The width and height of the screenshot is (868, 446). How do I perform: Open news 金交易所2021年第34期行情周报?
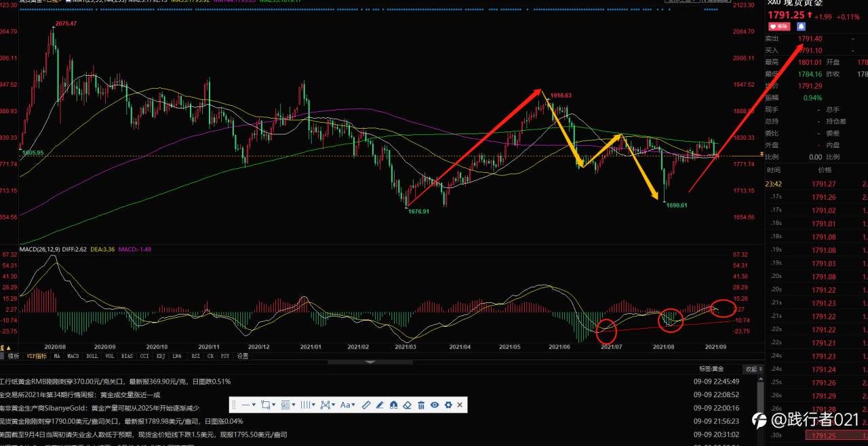pyautogui.click(x=80, y=394)
